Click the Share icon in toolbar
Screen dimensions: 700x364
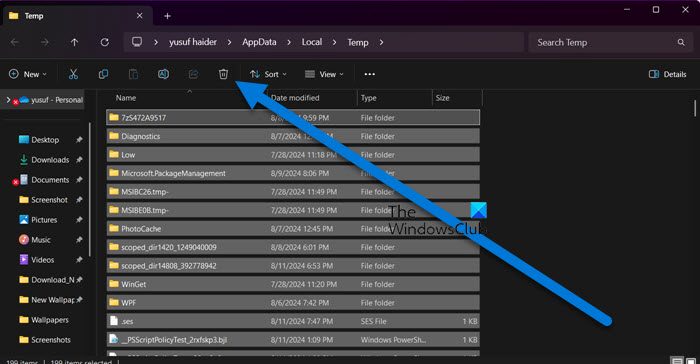tap(193, 74)
